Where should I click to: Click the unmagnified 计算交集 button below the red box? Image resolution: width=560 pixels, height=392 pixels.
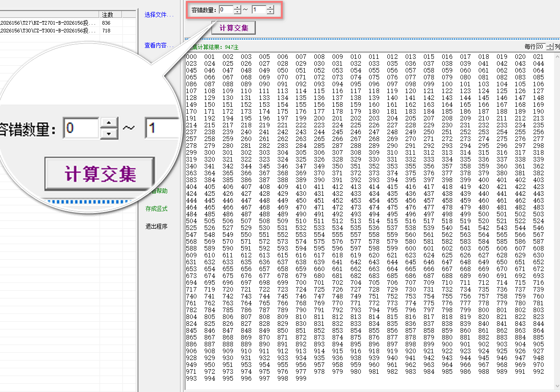coord(233,28)
